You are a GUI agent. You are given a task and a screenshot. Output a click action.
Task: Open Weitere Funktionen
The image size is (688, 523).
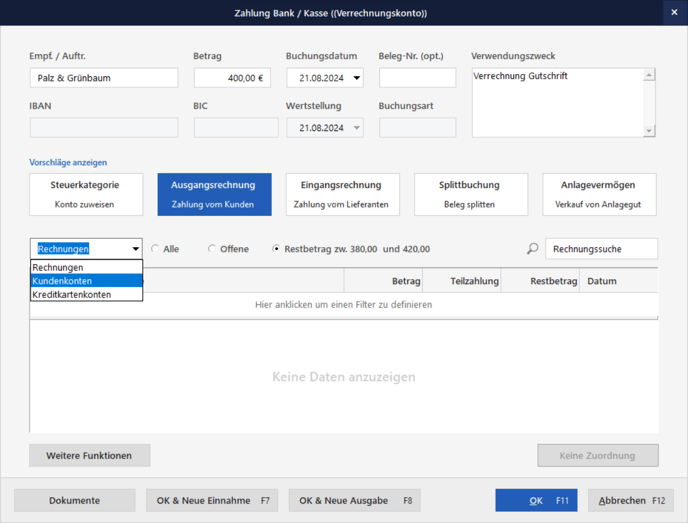90,455
